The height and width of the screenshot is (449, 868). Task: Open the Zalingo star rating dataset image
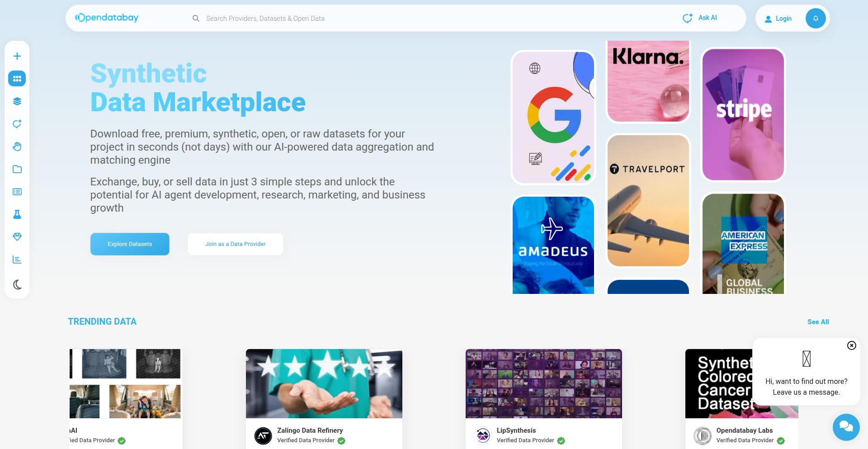coord(324,383)
